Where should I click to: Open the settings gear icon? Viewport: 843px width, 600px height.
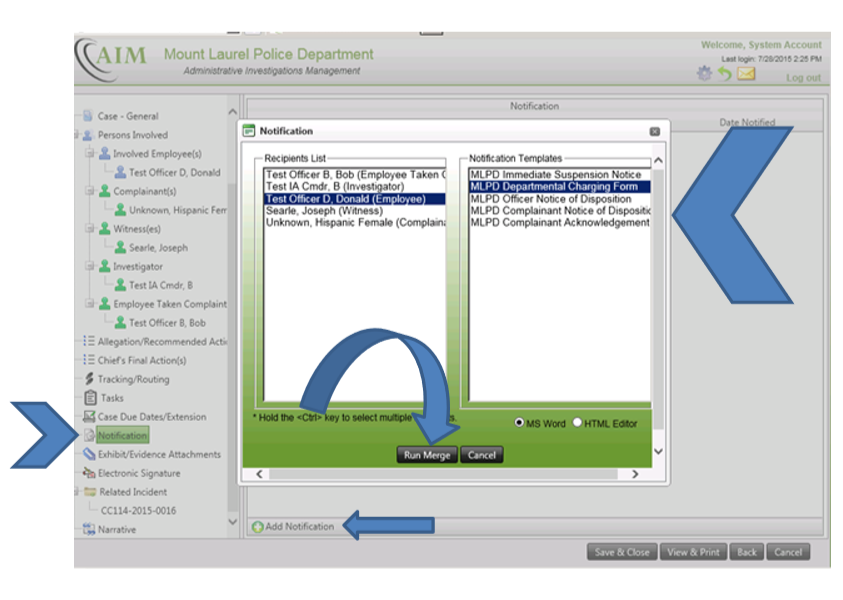pos(704,75)
